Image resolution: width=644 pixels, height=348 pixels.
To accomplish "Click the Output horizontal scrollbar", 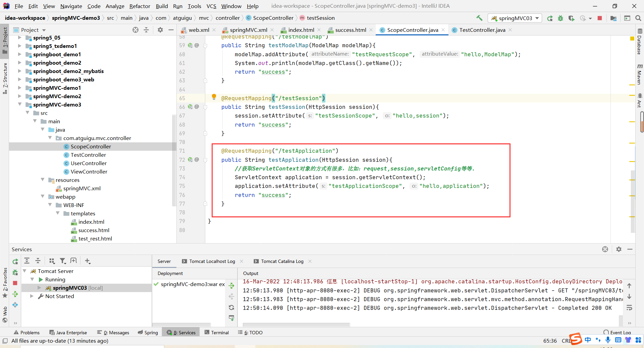I will [x=297, y=325].
